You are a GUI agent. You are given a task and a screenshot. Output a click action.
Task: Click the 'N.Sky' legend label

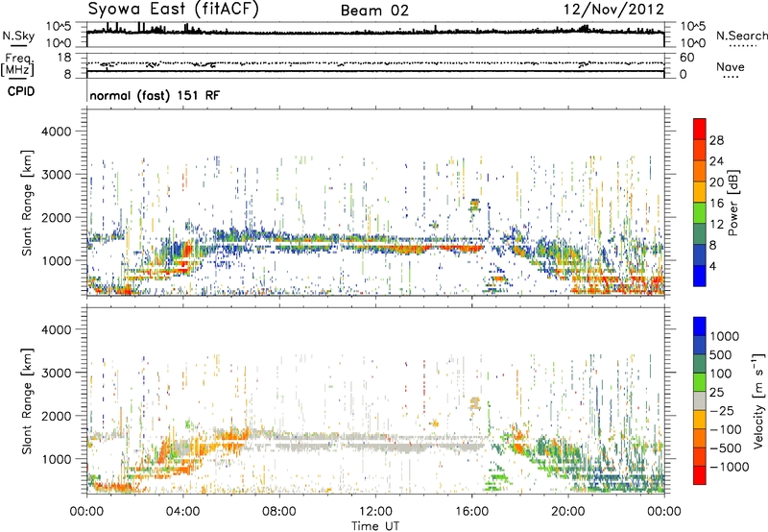18,36
